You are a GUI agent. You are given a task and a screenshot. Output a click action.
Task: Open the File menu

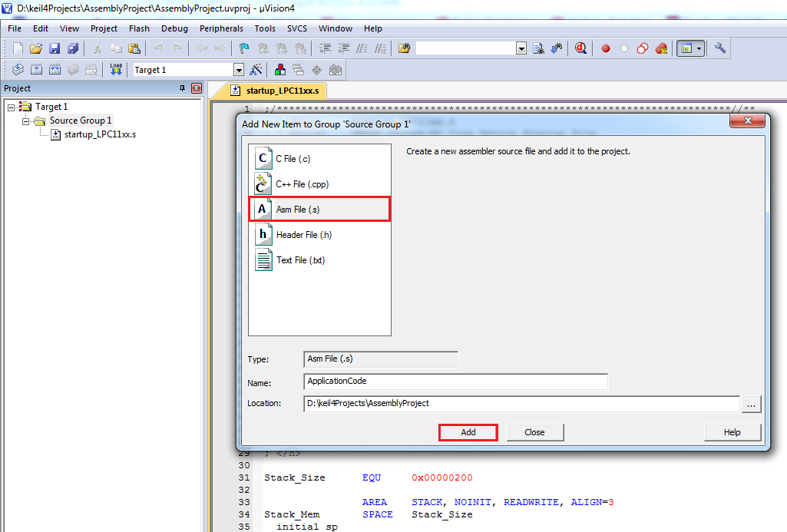15,28
